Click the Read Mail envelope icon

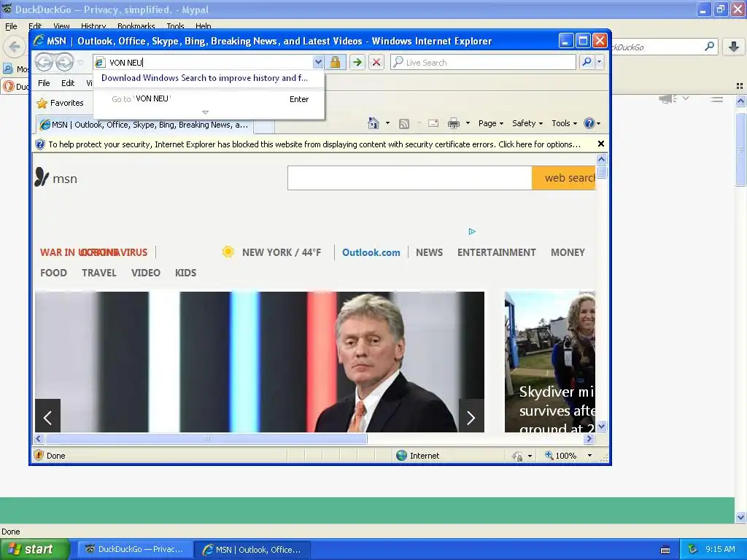(x=433, y=123)
